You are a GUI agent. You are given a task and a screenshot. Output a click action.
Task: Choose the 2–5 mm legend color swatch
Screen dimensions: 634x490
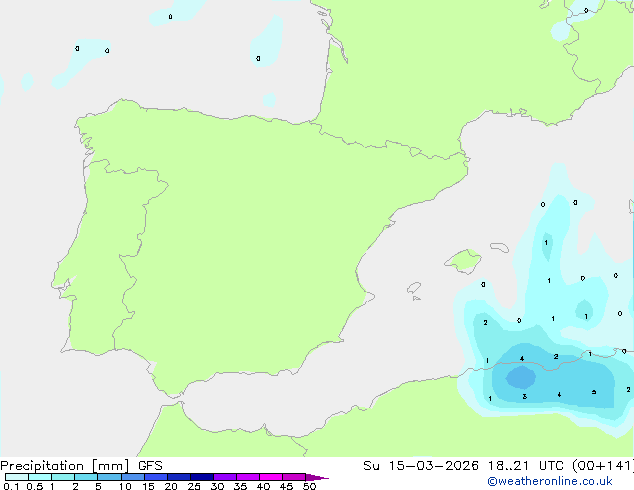point(86,477)
